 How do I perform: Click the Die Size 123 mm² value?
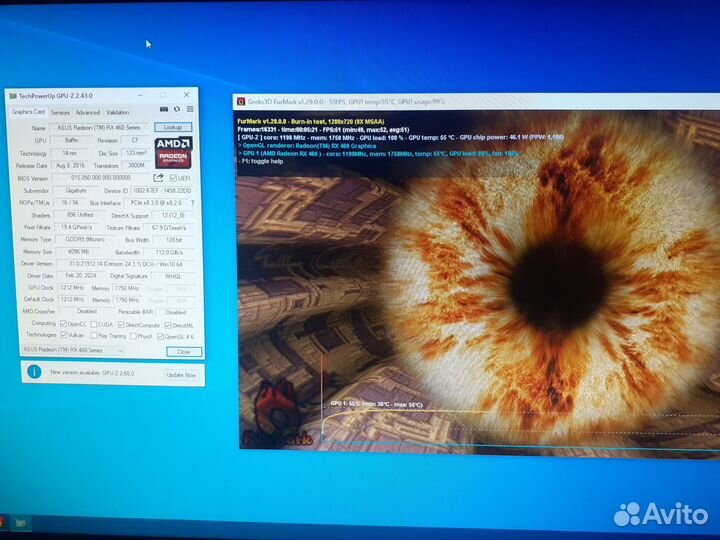[136, 153]
